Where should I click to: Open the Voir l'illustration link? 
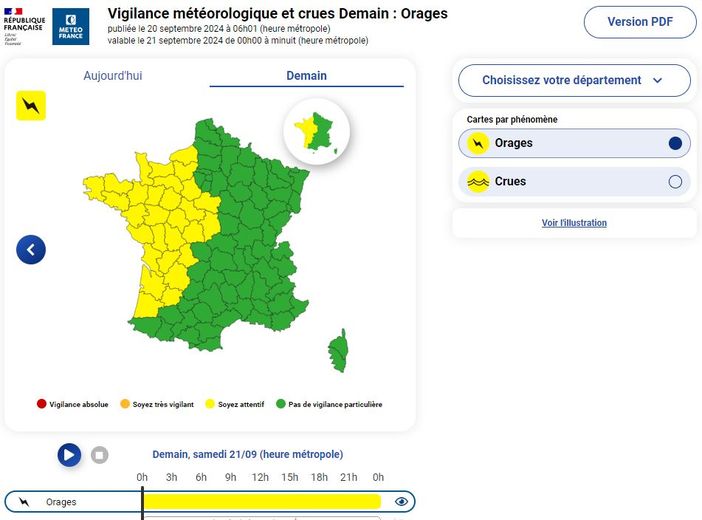pos(574,223)
